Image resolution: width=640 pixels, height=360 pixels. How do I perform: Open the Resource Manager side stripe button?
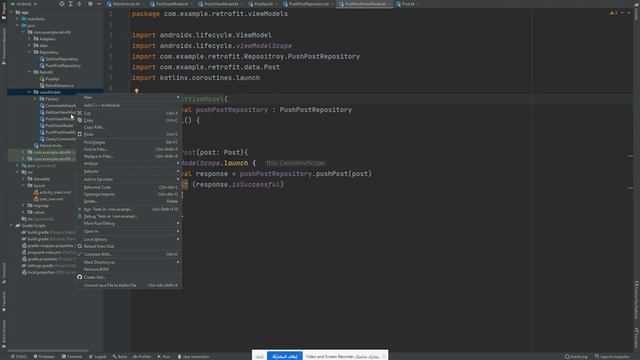tap(4, 46)
